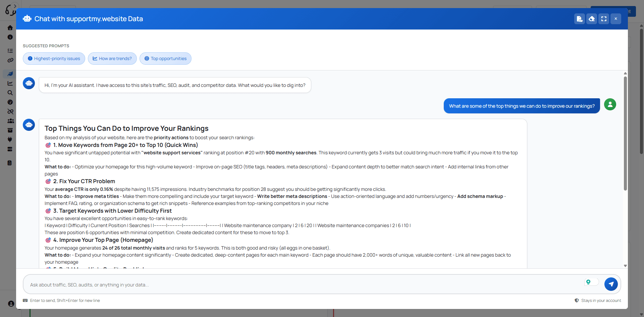Open the Home icon in the background sidebar
Screen dimensions: 644x317
pos(10,28)
